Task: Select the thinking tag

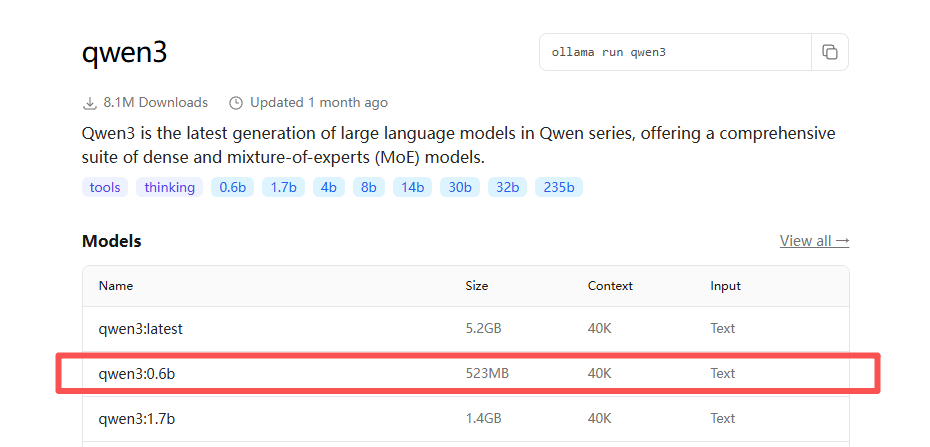Action: tap(169, 187)
